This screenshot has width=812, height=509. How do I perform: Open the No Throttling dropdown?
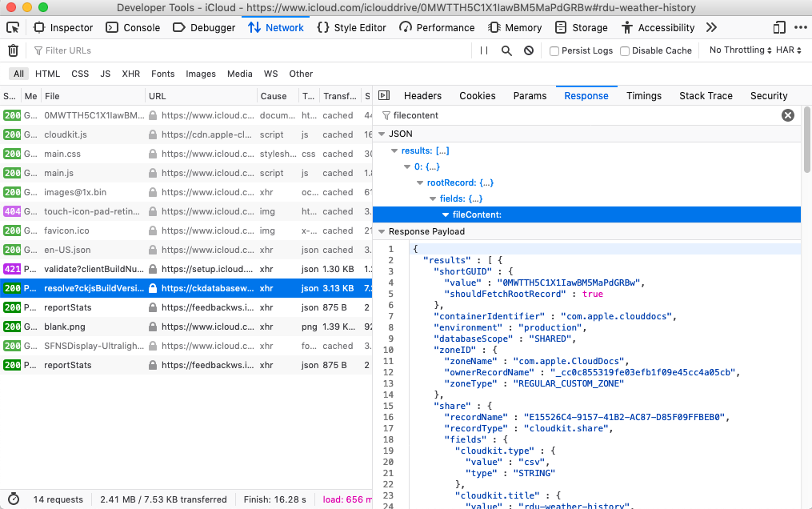[x=738, y=50]
